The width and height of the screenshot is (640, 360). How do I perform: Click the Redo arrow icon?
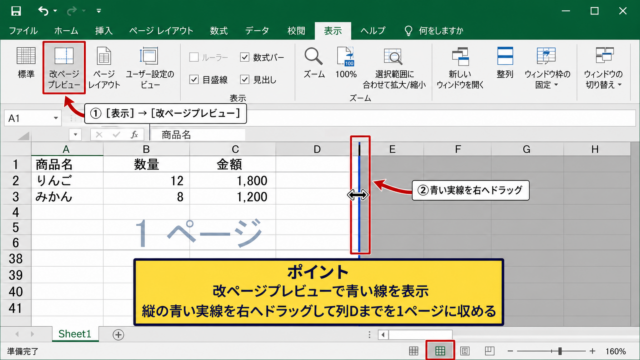pos(71,11)
